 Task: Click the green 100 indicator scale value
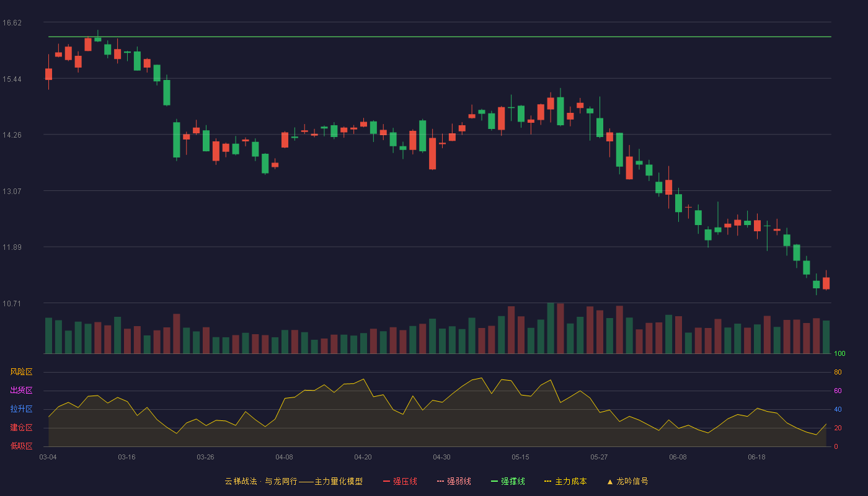click(x=839, y=354)
